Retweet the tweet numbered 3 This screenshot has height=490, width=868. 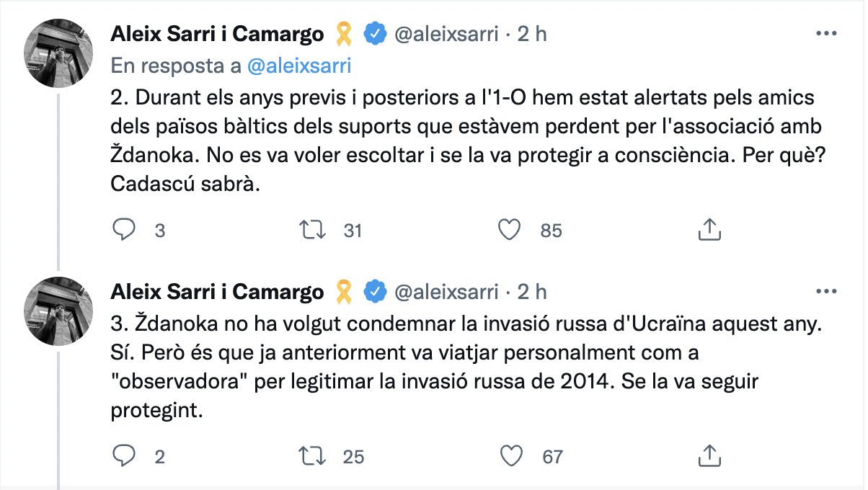[314, 456]
